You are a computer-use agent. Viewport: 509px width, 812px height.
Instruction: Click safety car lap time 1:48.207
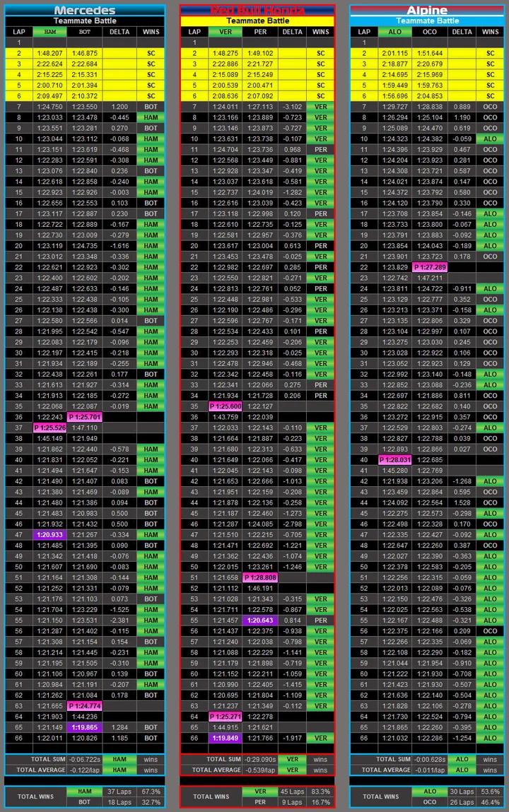point(50,53)
